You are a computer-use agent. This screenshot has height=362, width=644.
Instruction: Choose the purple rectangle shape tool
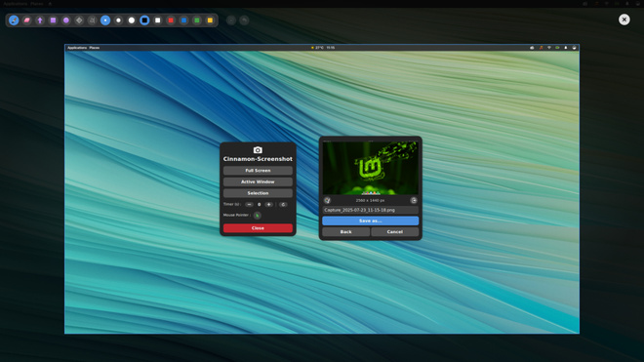pos(53,20)
